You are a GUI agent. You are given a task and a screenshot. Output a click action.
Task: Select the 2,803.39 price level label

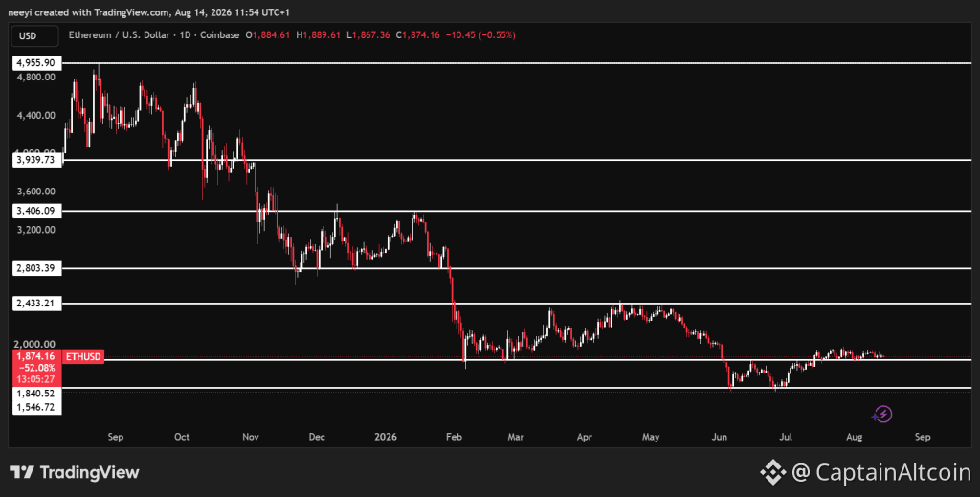37,269
